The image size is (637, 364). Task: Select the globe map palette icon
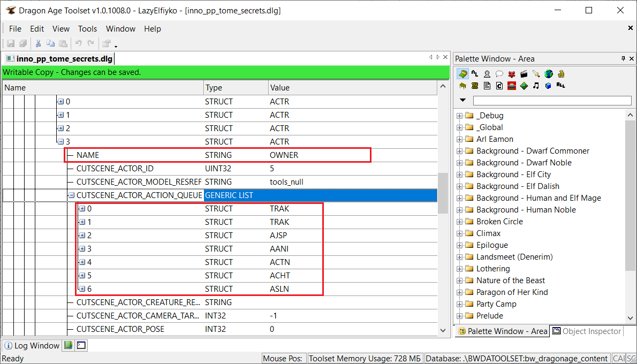549,74
